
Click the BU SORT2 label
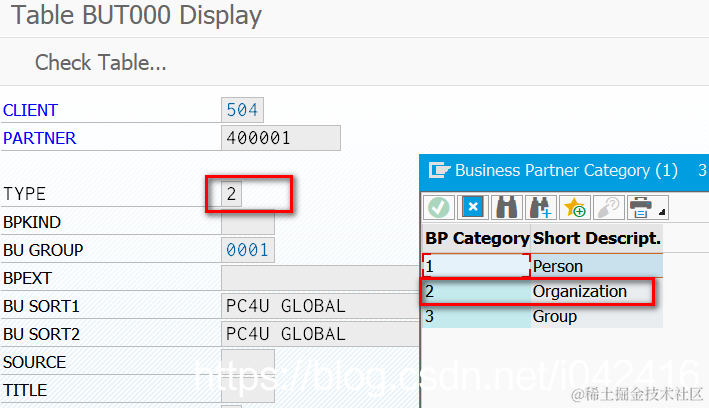tap(41, 334)
